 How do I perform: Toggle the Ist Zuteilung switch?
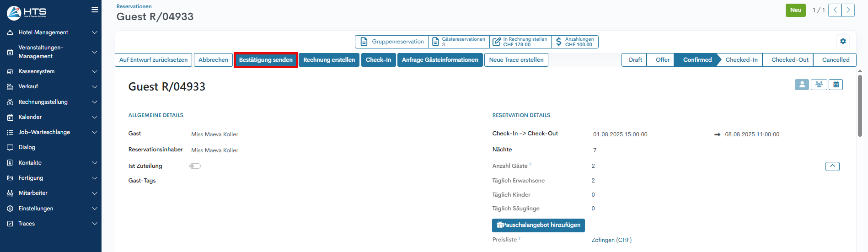(x=195, y=166)
